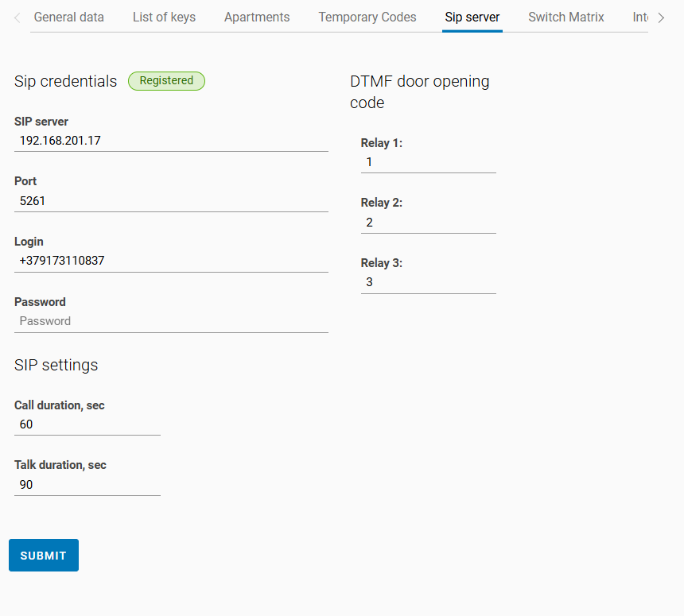Edit the Talk duration field
The width and height of the screenshot is (684, 616).
tap(87, 485)
